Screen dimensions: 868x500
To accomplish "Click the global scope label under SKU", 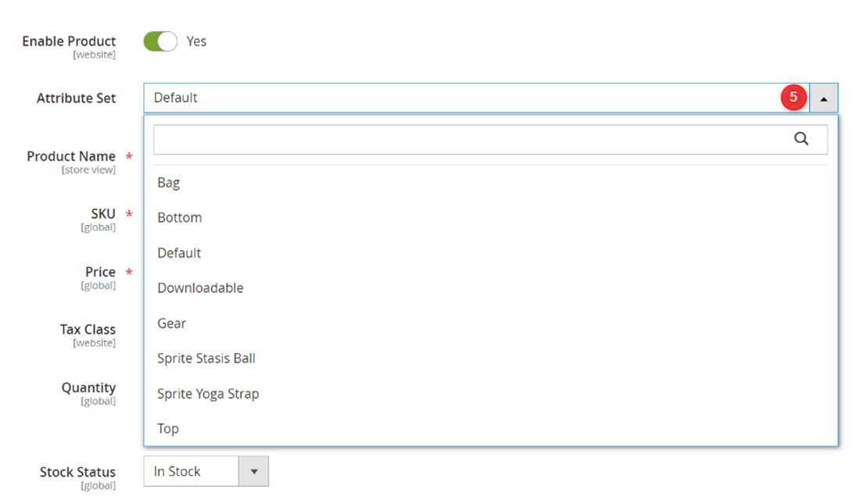I will (x=99, y=227).
